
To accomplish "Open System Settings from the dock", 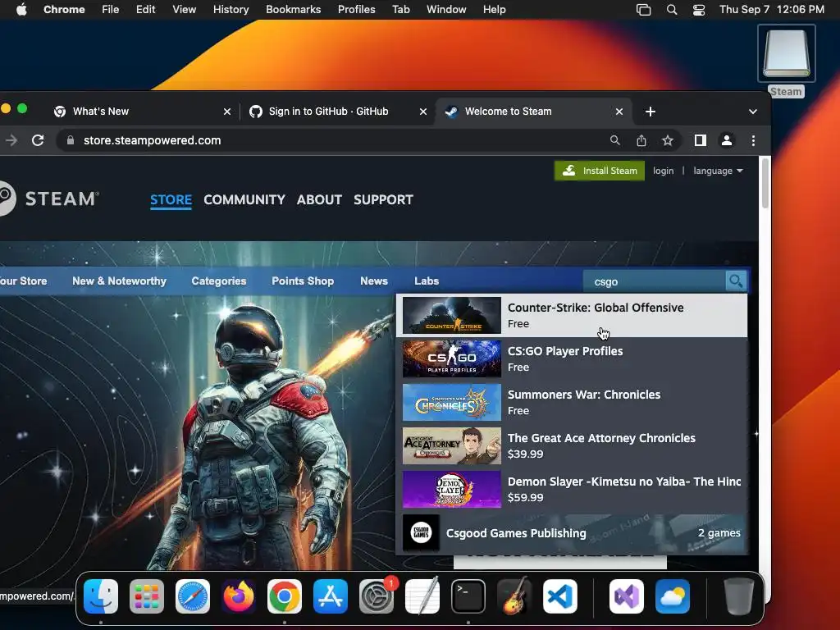I will [376, 596].
